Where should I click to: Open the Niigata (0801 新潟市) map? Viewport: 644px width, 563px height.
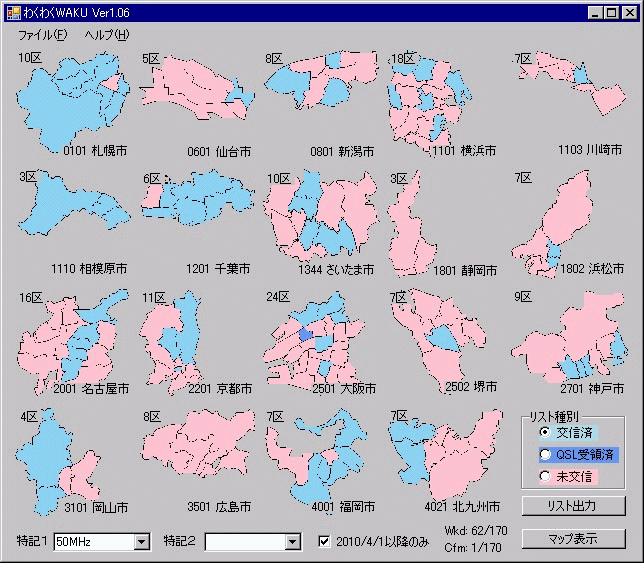pyautogui.click(x=321, y=80)
